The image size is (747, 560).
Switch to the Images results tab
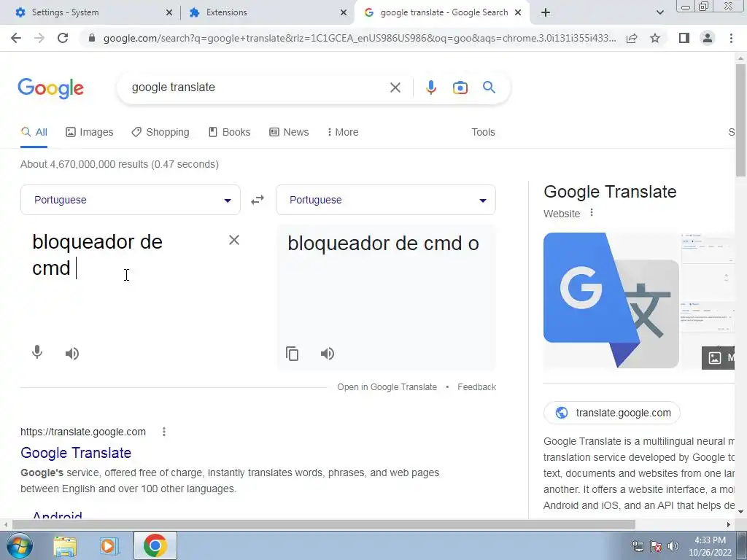[x=90, y=133]
